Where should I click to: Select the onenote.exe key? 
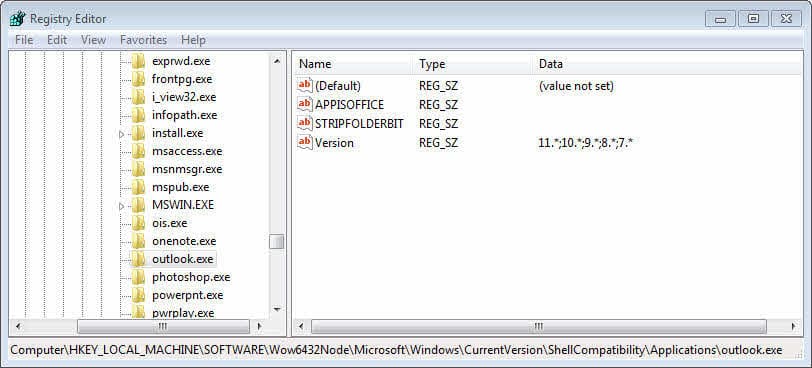click(x=184, y=241)
